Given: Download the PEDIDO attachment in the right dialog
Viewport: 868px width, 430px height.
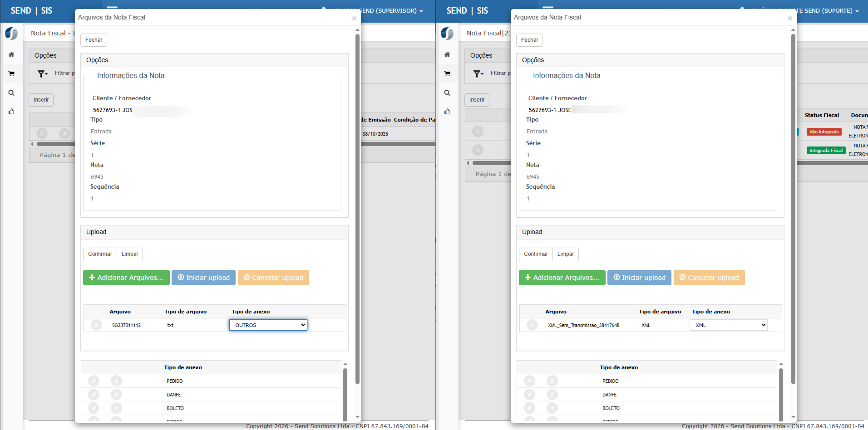Looking at the screenshot, I should click(552, 381).
